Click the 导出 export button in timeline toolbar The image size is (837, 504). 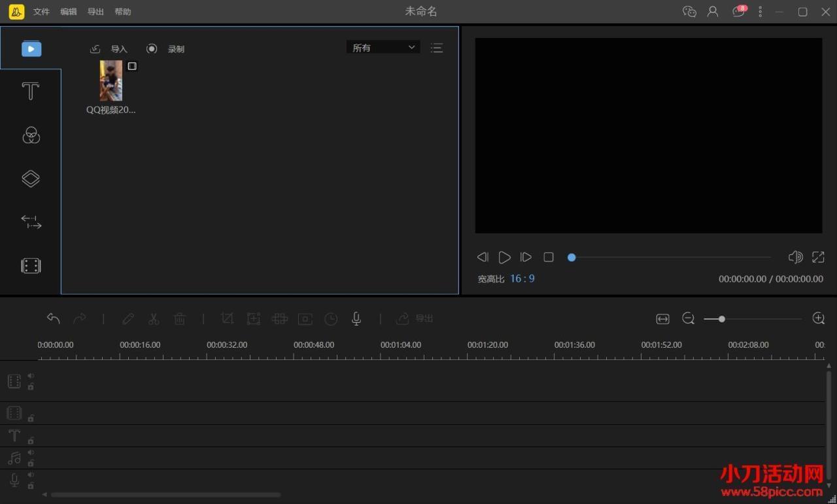coord(415,318)
